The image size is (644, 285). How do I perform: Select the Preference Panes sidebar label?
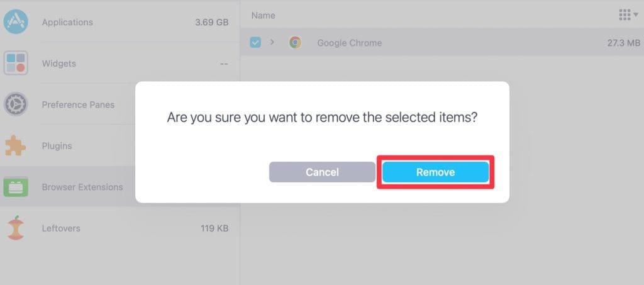pyautogui.click(x=78, y=104)
